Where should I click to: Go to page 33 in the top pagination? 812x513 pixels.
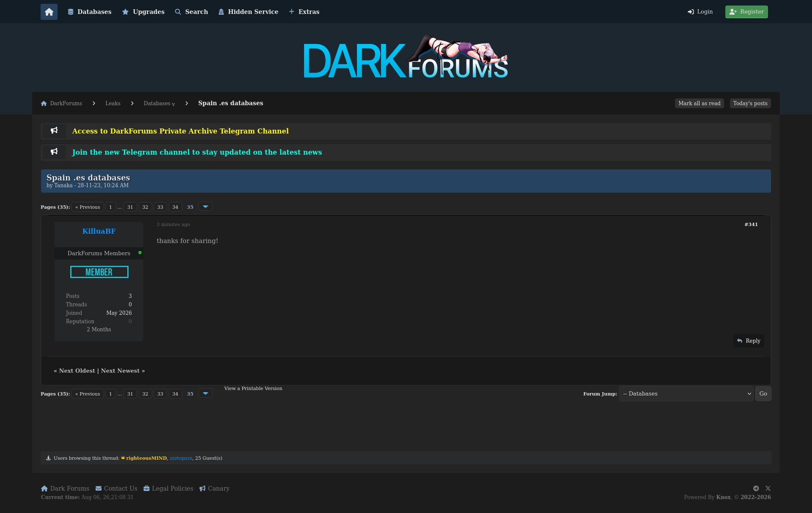160,207
